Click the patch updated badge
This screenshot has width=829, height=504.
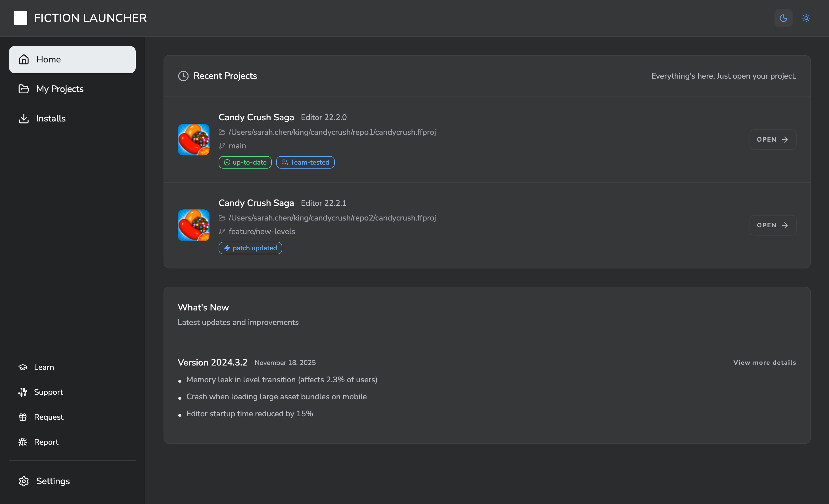click(x=250, y=248)
